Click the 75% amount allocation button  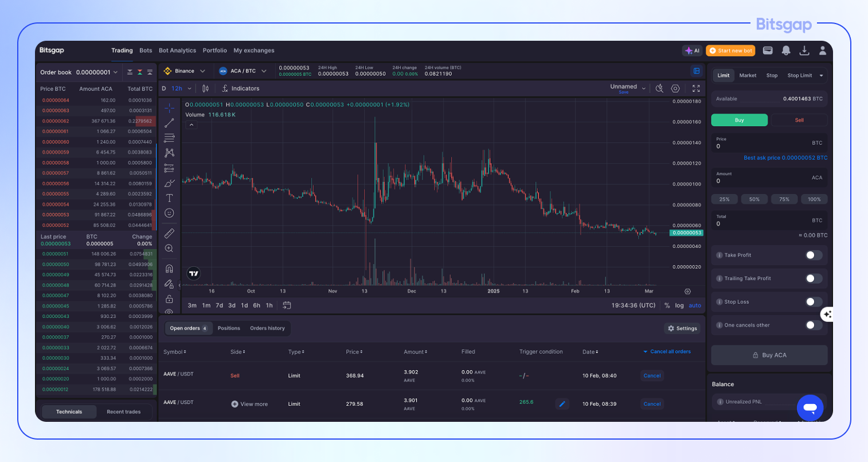[x=784, y=199]
